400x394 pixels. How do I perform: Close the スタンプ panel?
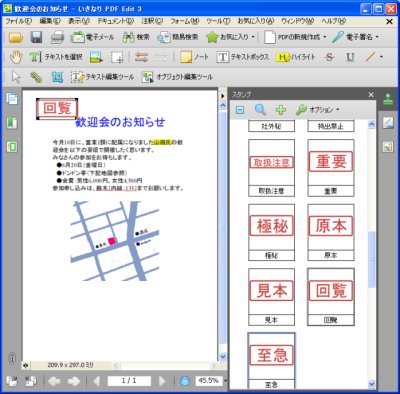[x=371, y=95]
